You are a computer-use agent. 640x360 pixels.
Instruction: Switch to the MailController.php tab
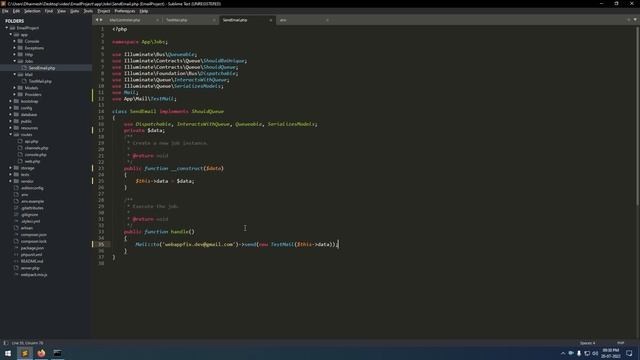click(125, 20)
